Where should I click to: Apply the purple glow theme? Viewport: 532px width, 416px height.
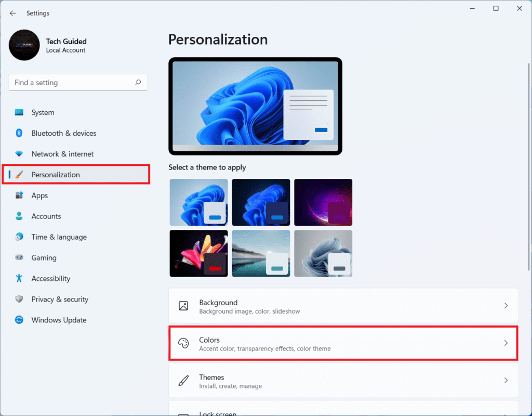323,202
